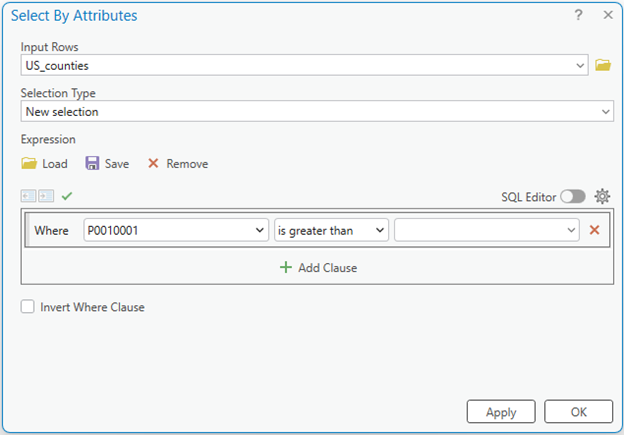624x435 pixels.
Task: Open the Selection Type dropdown
Action: point(605,112)
